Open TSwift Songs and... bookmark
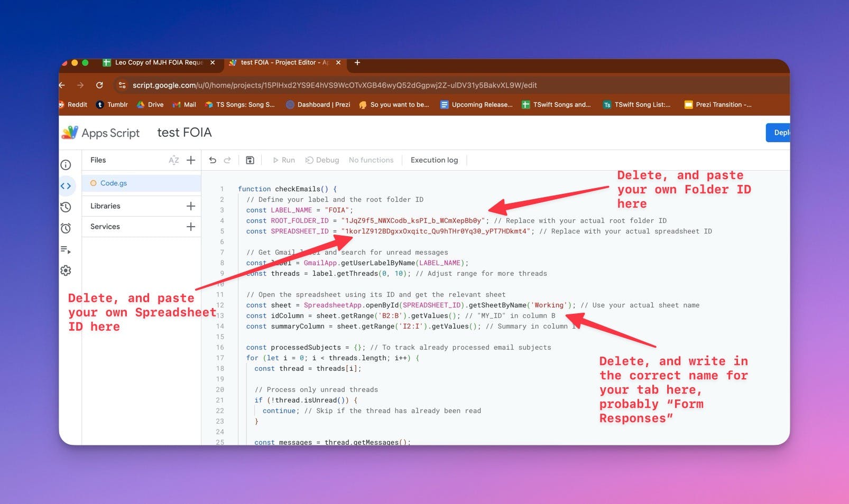The height and width of the screenshot is (504, 849). [556, 105]
